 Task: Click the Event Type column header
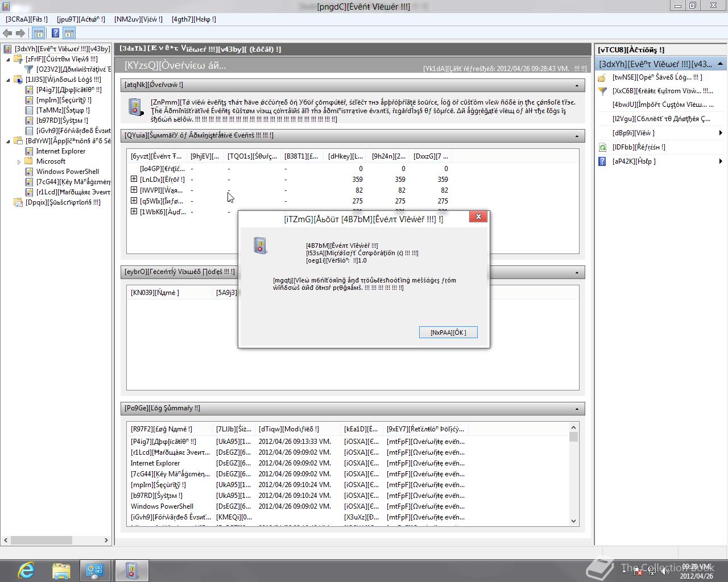click(x=158, y=156)
